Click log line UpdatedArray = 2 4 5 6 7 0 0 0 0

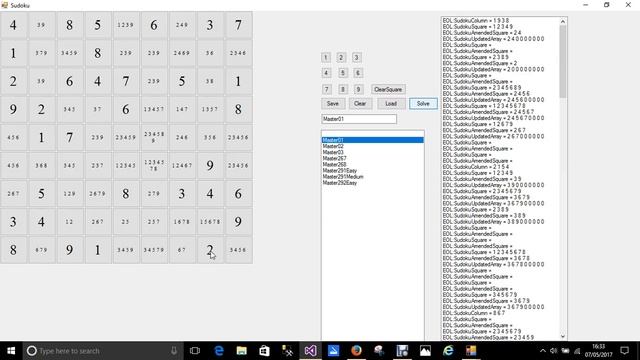coord(493,118)
